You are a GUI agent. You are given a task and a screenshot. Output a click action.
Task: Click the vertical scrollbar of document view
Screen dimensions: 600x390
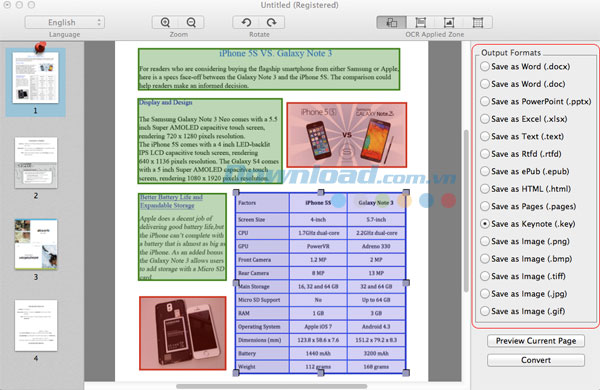pyautogui.click(x=466, y=212)
